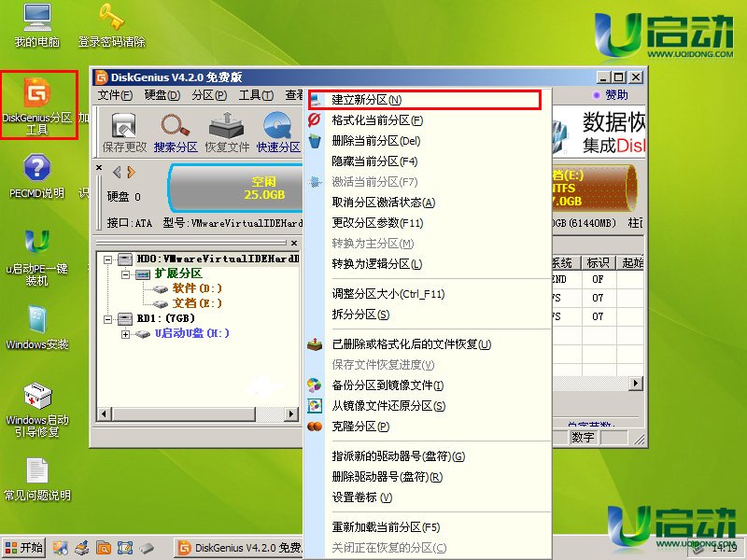Close the partition tree panel
This screenshot has width=747, height=560.
click(x=294, y=243)
